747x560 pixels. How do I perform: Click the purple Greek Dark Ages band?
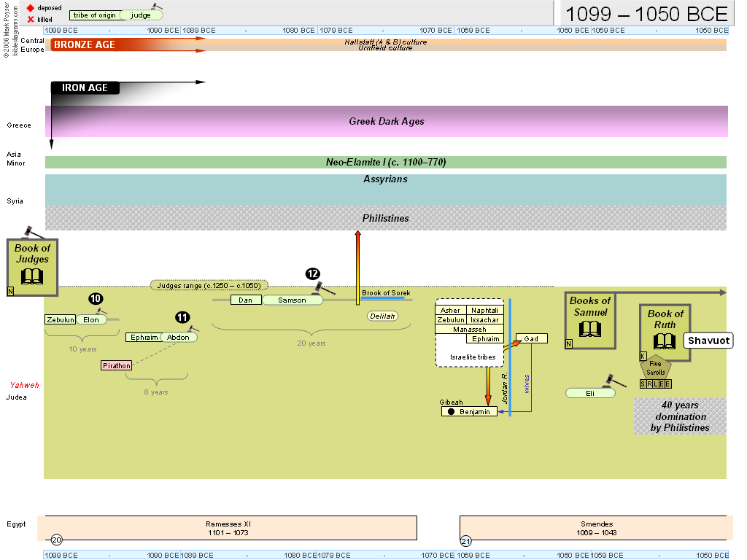(x=386, y=122)
